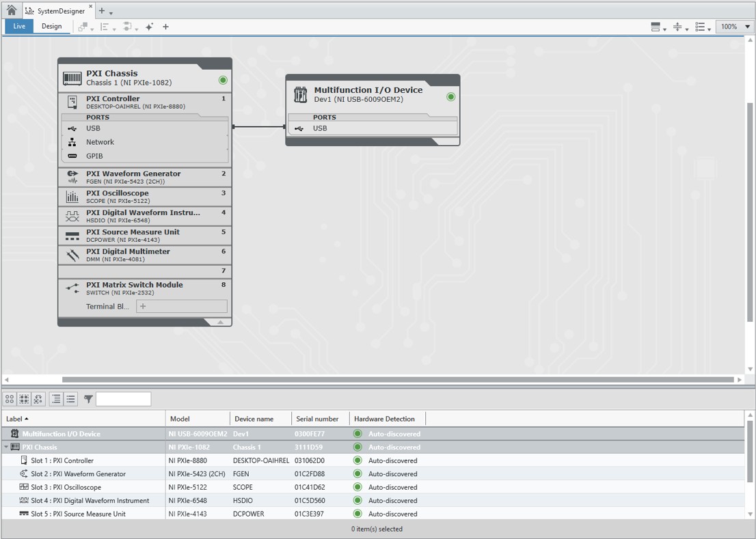The width and height of the screenshot is (756, 539).
Task: Click the chassis green status indicator
Action: [x=223, y=80]
